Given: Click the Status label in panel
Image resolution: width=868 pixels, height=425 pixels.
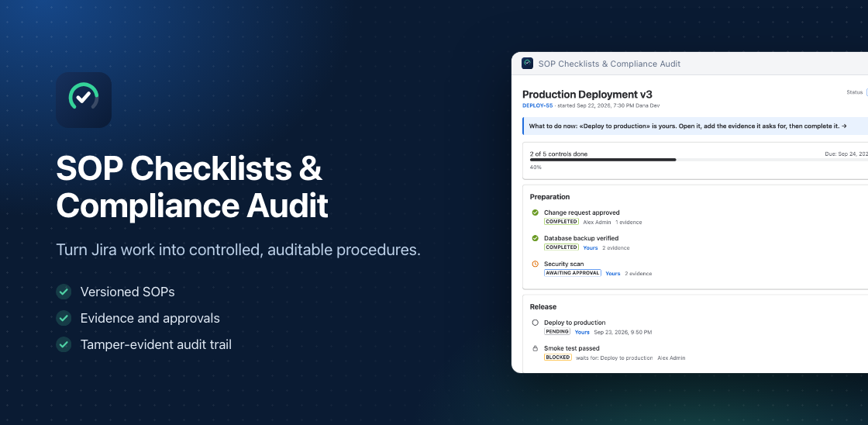Looking at the screenshot, I should point(855,92).
